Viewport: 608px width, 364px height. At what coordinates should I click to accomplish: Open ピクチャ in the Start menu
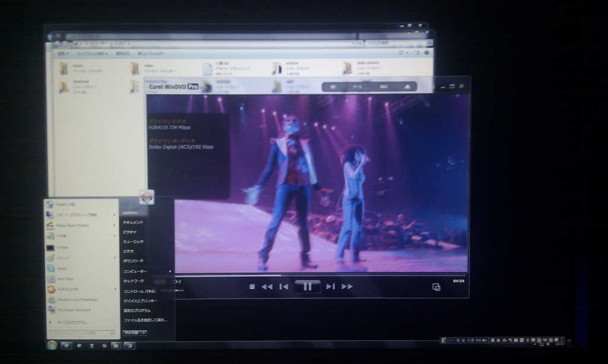point(130,232)
